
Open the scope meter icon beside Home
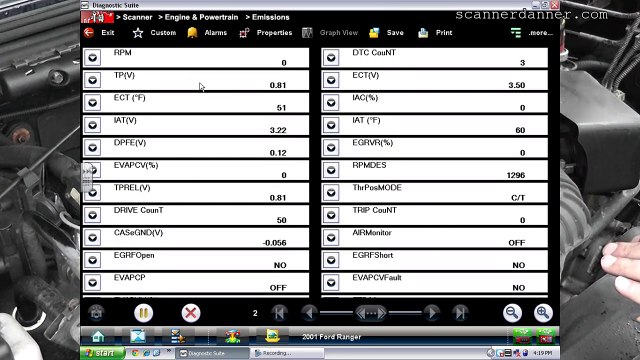coord(138,336)
